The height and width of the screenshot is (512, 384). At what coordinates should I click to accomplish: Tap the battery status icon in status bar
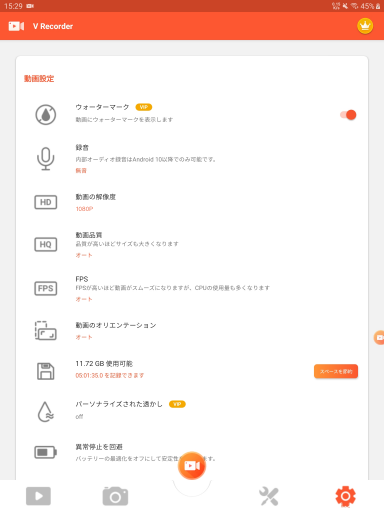click(x=378, y=6)
